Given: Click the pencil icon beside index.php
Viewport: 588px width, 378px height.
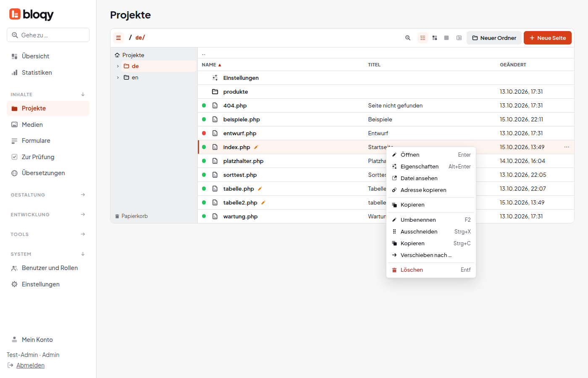Looking at the screenshot, I should click(256, 147).
